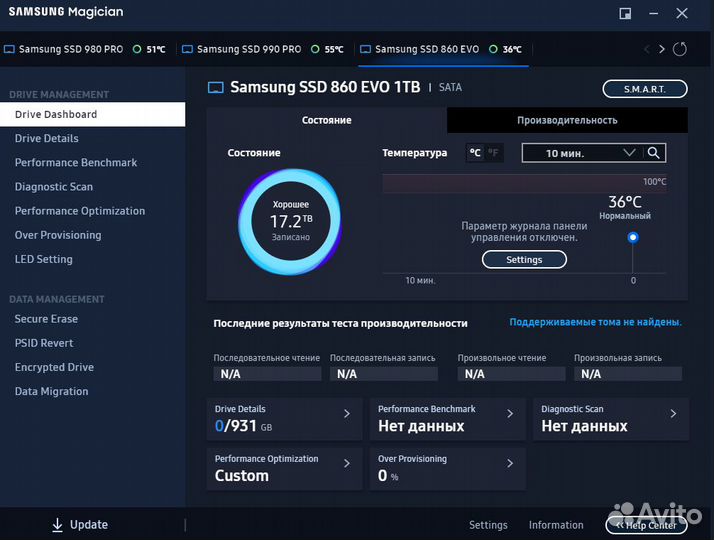Switch to the Производительность tab
Screen dimensions: 714x540
click(x=567, y=120)
